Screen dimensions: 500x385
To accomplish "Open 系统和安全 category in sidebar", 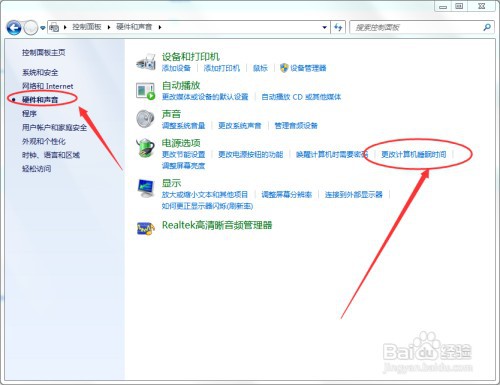I will click(x=40, y=72).
